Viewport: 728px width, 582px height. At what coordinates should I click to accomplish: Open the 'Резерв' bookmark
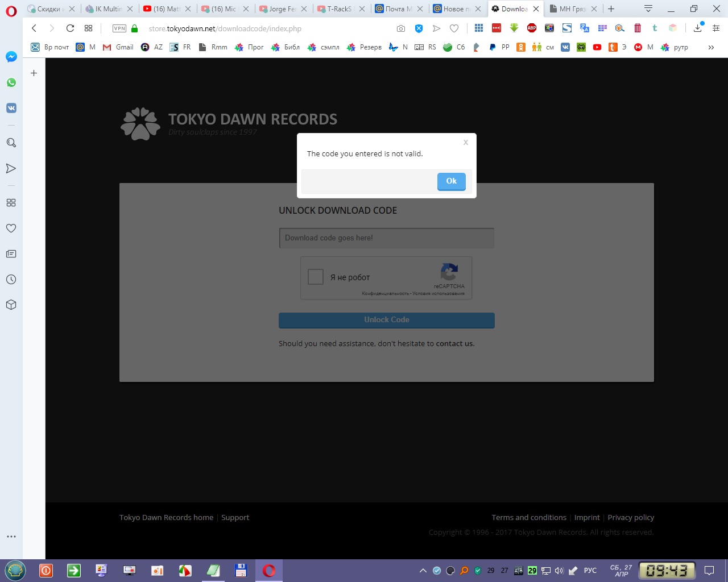pos(365,47)
